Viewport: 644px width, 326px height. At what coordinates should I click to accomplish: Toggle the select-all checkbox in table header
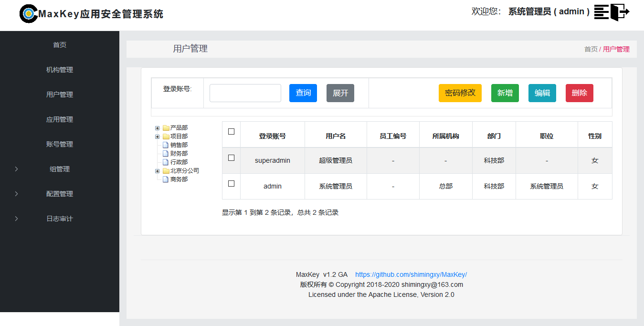pos(231,132)
